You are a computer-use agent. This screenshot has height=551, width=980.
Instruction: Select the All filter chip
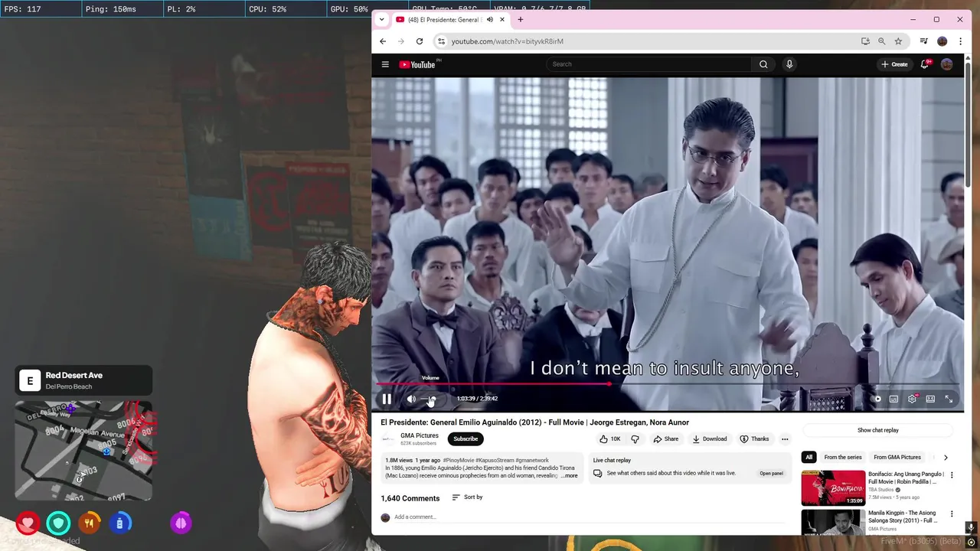point(808,457)
